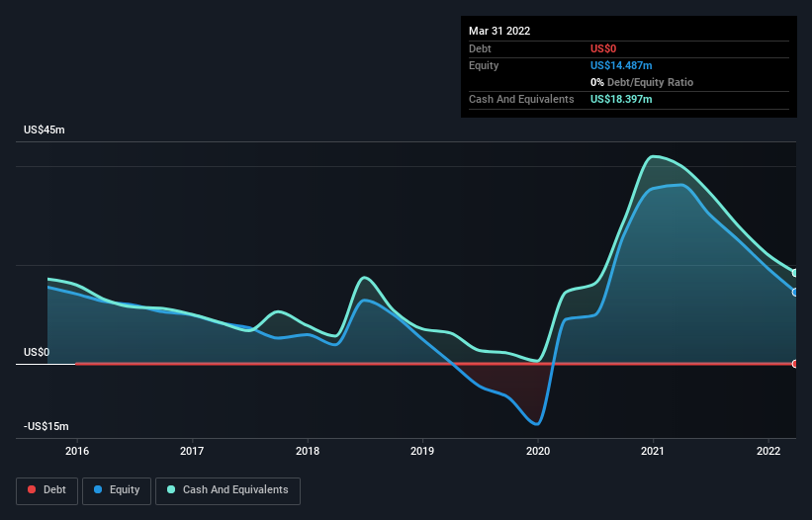Click the 2021 year label
This screenshot has height=520, width=812.
(654, 451)
